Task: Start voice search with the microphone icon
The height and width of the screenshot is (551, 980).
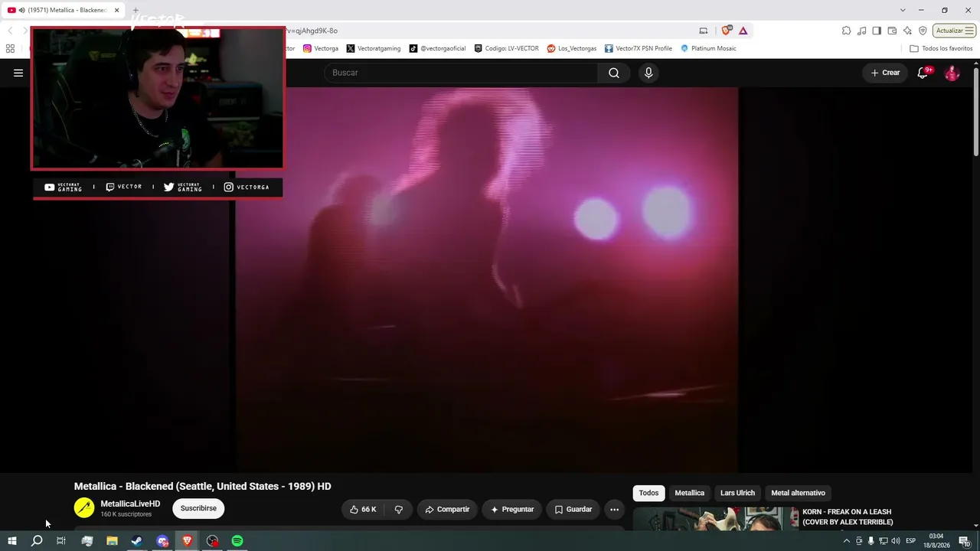Action: click(648, 73)
